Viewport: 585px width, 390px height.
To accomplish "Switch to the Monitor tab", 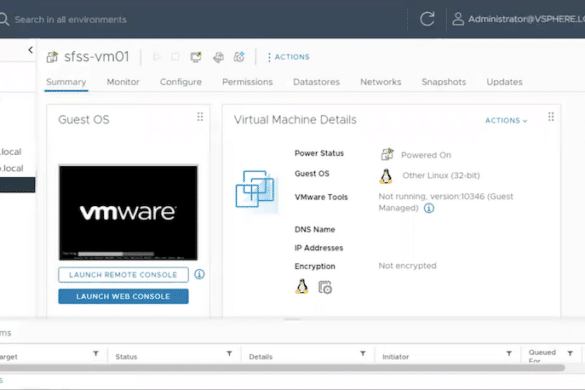I will coord(123,82).
